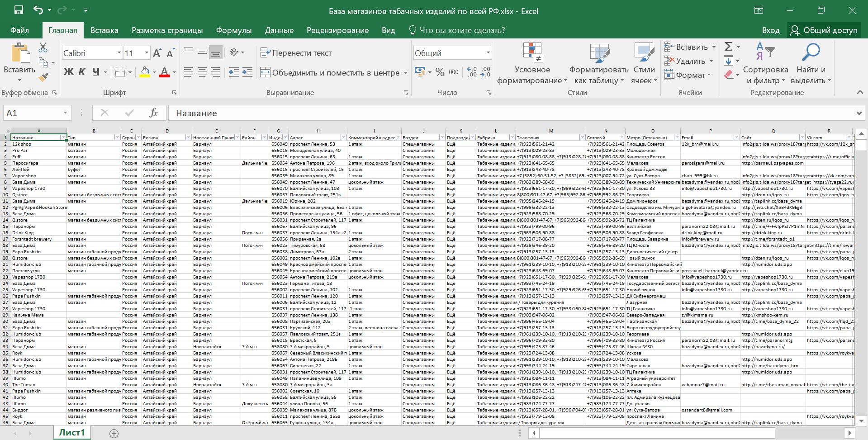This screenshot has width=868, height=440.
Task: Click the Percent Style icon
Action: point(440,72)
